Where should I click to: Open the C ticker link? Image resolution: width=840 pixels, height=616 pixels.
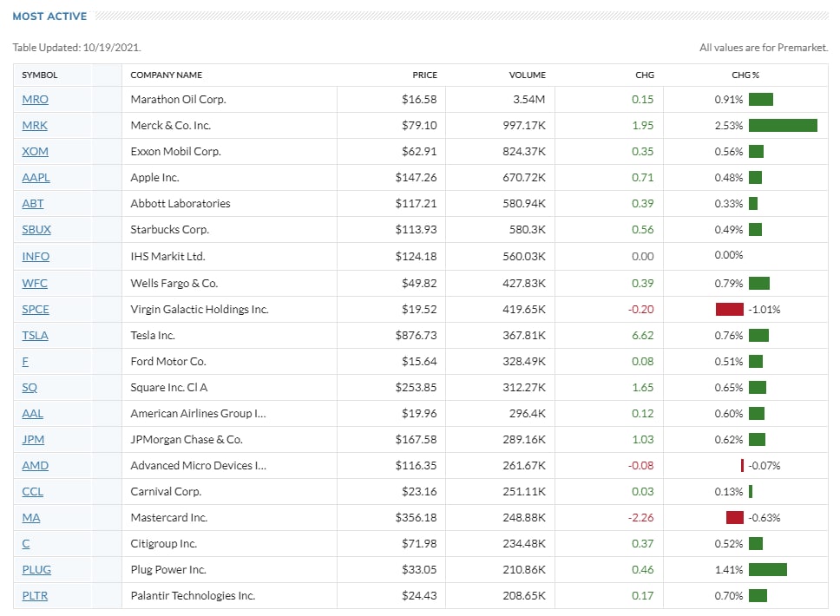26,544
